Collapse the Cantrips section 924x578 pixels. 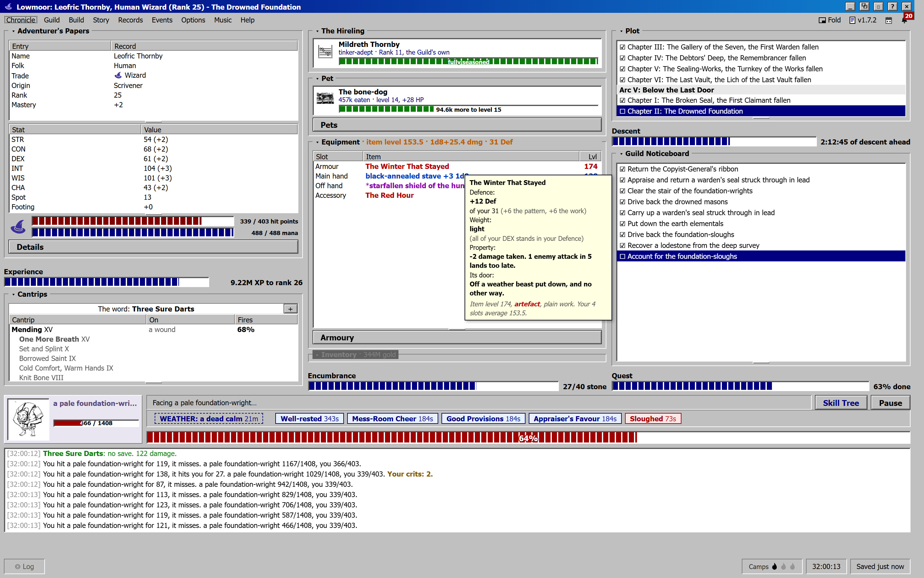click(13, 294)
